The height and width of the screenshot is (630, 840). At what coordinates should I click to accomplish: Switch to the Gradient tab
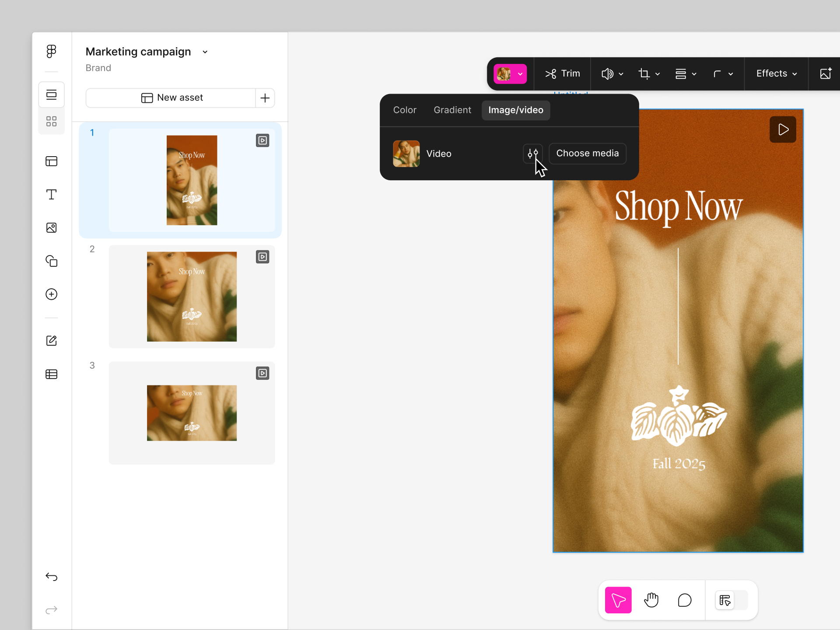pos(452,110)
